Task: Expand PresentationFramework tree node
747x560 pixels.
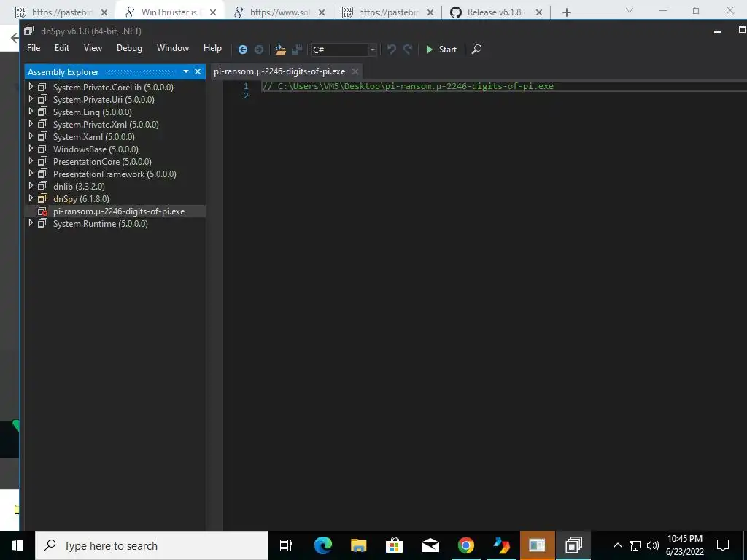Action: click(31, 174)
